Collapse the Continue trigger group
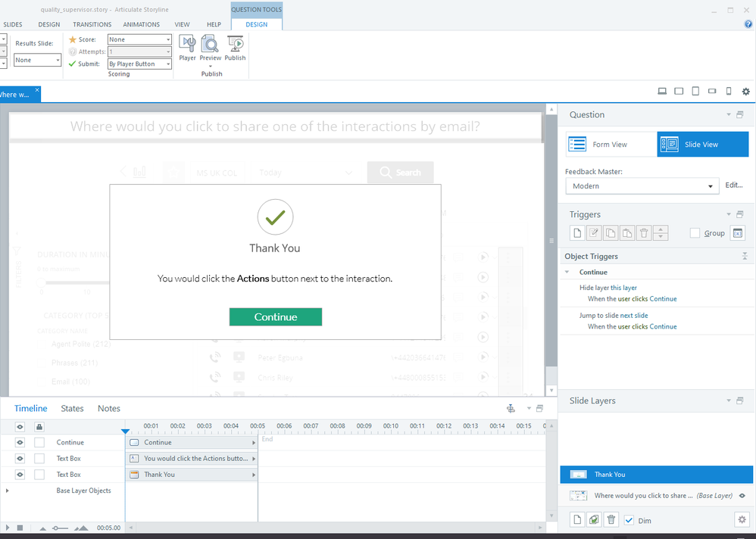The height and width of the screenshot is (539, 756). click(x=567, y=272)
